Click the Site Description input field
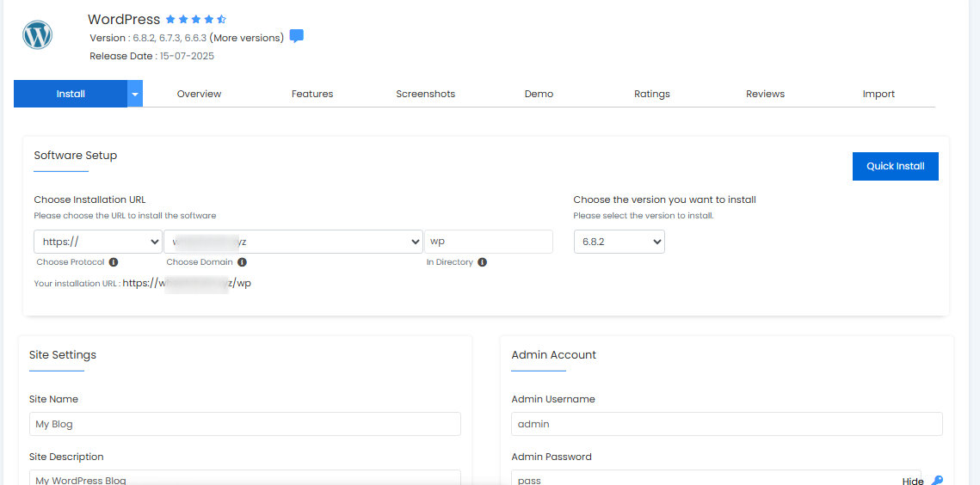Viewport: 980px width, 485px height. [x=245, y=477]
